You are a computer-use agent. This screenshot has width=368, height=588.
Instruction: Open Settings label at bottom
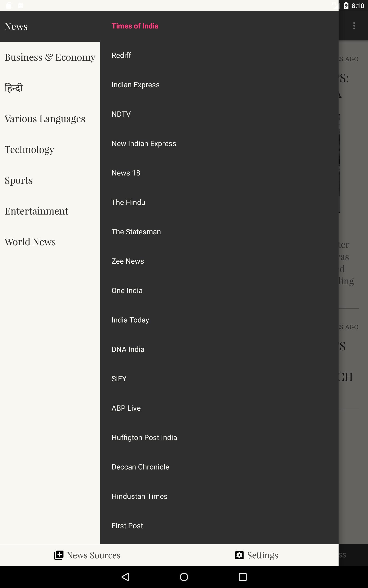[263, 555]
